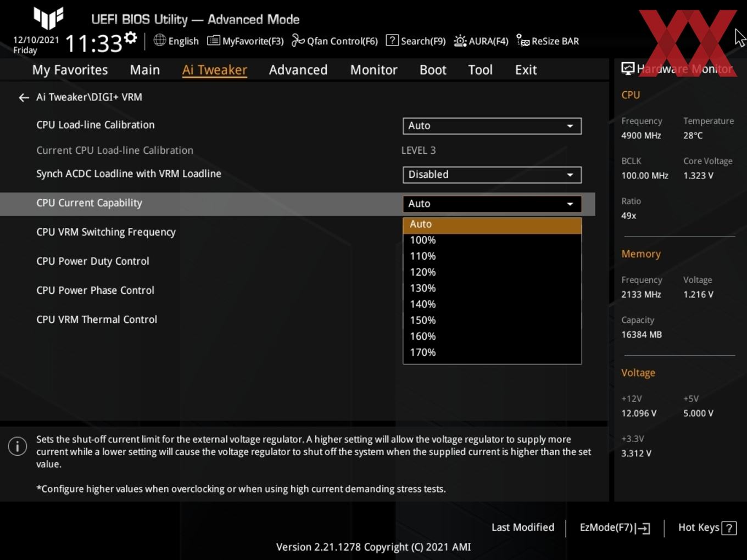Image resolution: width=747 pixels, height=560 pixels.
Task: Click the 16384 MB memory capacity value
Action: click(642, 334)
